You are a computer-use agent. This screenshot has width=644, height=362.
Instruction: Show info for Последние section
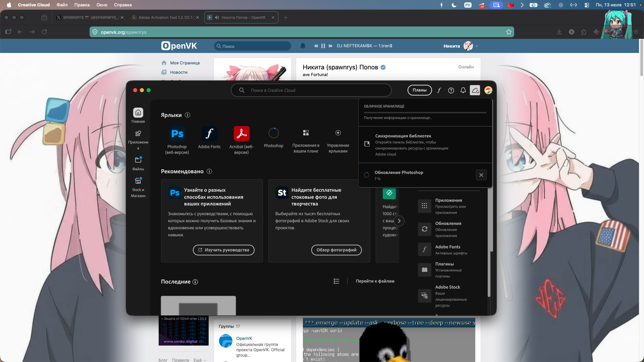[x=195, y=282]
